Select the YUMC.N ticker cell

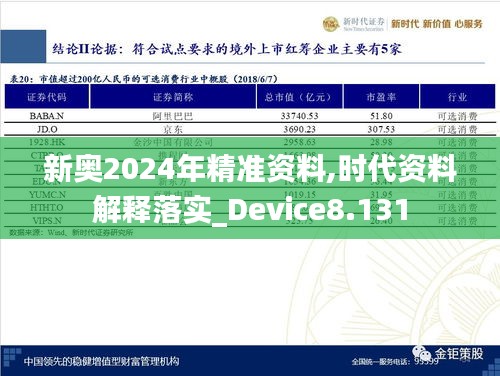pos(47,195)
